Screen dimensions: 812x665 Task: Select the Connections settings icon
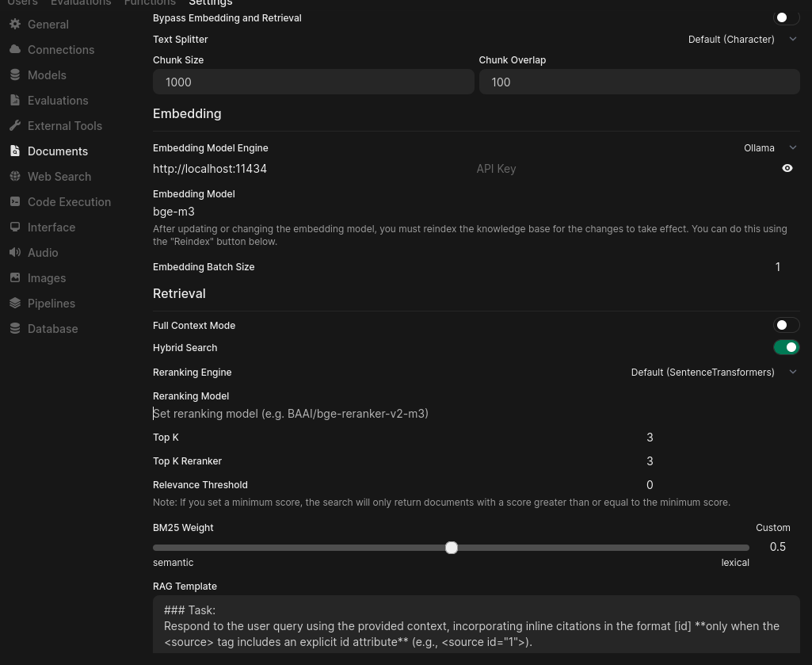tap(16, 49)
